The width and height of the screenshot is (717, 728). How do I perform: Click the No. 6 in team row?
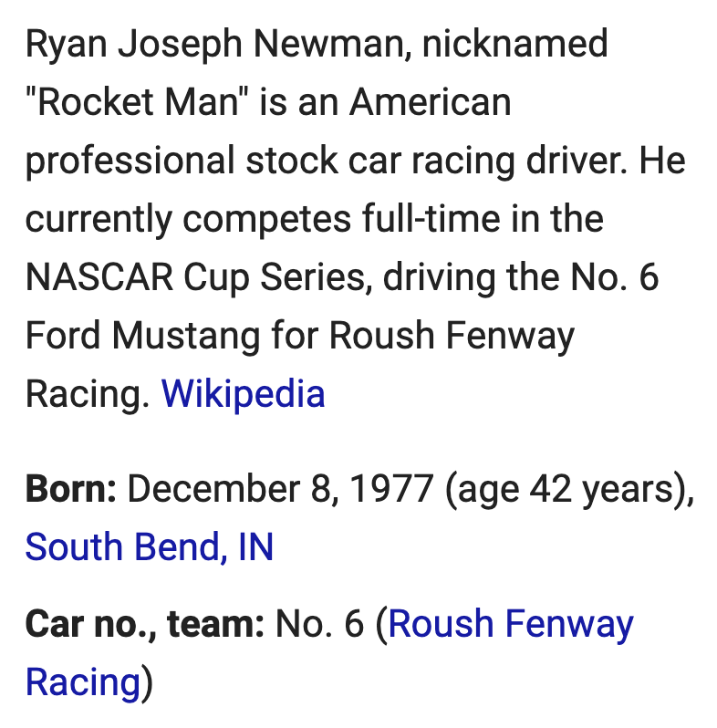[x=319, y=623]
